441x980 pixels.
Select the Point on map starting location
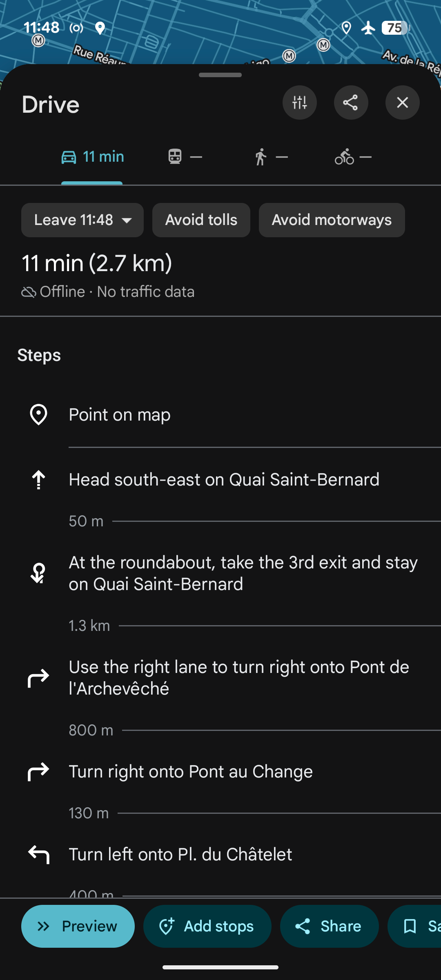119,415
